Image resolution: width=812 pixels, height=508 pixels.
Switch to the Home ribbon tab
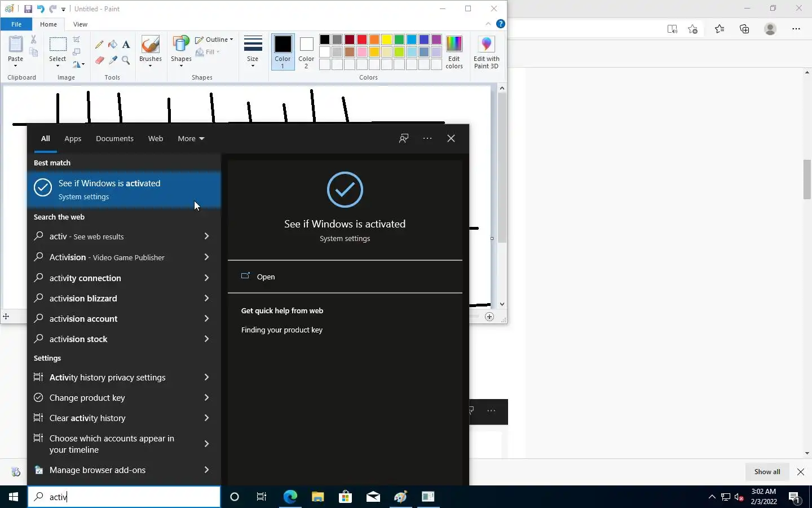pos(48,24)
